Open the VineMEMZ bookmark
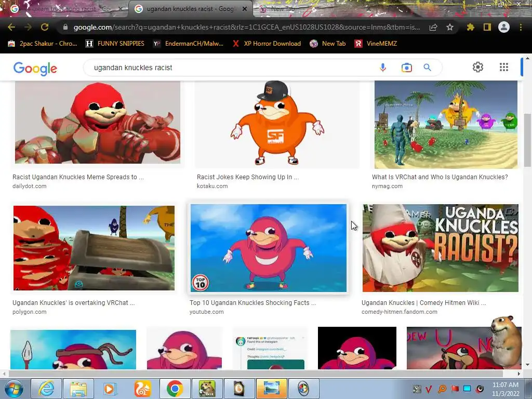Image resolution: width=532 pixels, height=399 pixels. [x=376, y=44]
